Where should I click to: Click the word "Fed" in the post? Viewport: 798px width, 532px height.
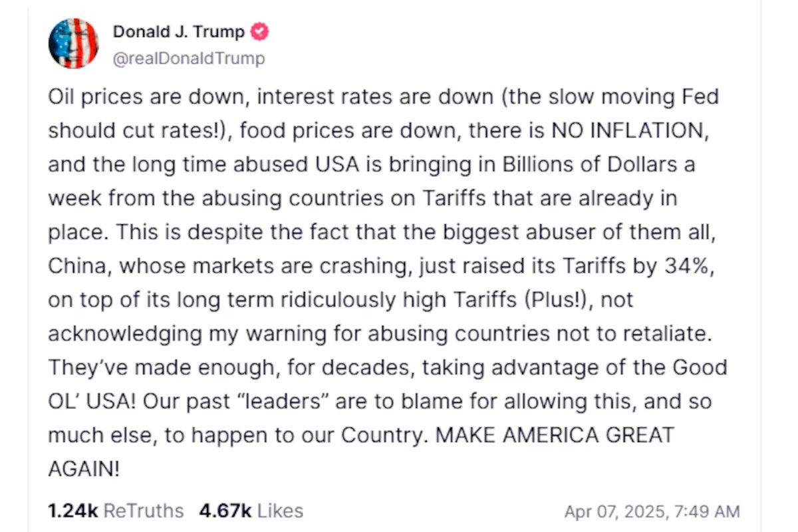pyautogui.click(x=700, y=96)
